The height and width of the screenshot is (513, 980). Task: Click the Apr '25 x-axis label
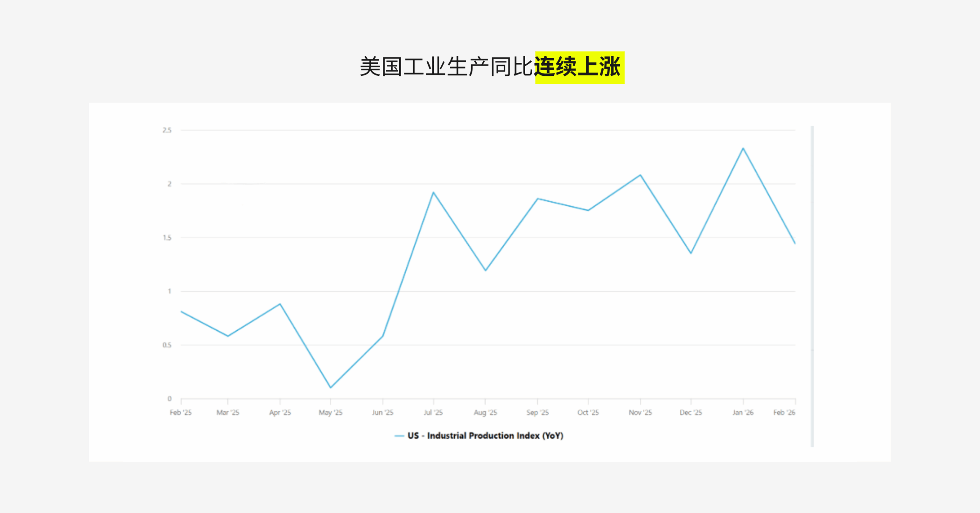pos(280,412)
